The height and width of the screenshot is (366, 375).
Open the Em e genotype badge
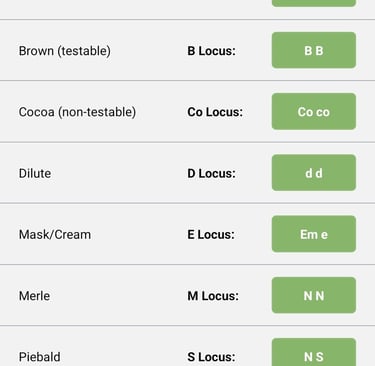[x=314, y=234]
